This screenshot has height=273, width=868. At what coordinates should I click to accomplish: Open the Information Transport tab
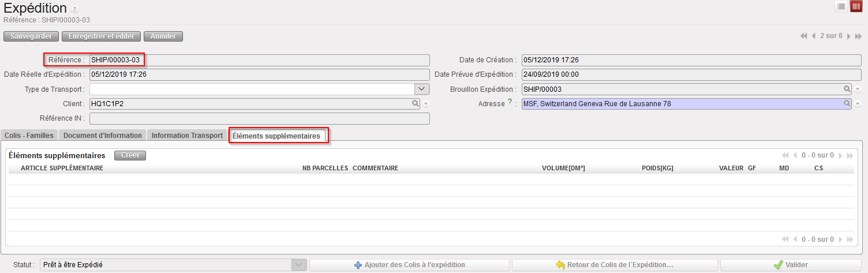(187, 135)
